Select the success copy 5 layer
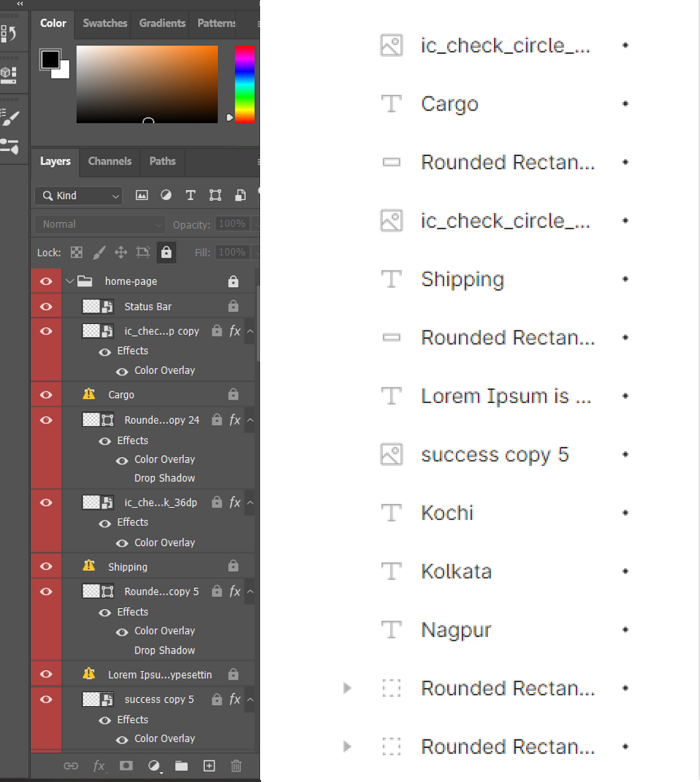 [159, 699]
